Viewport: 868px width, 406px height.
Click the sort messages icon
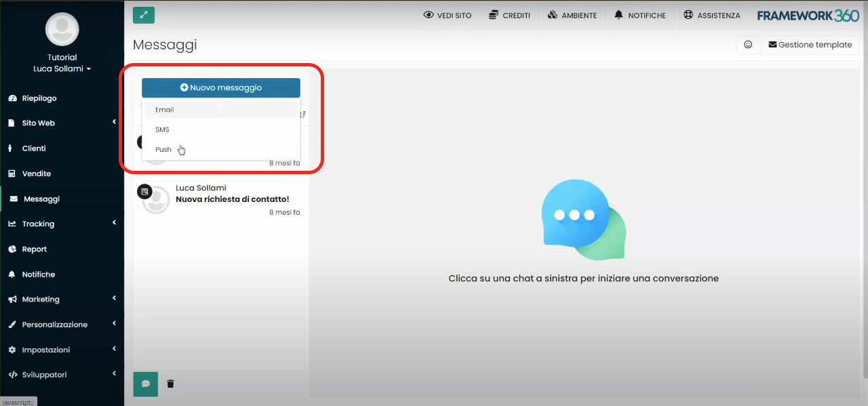tap(302, 114)
